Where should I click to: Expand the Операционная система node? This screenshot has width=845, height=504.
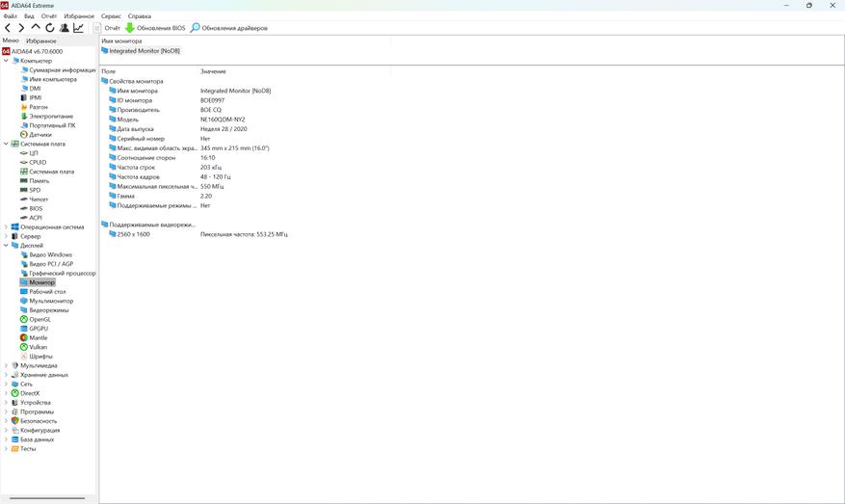coord(6,226)
